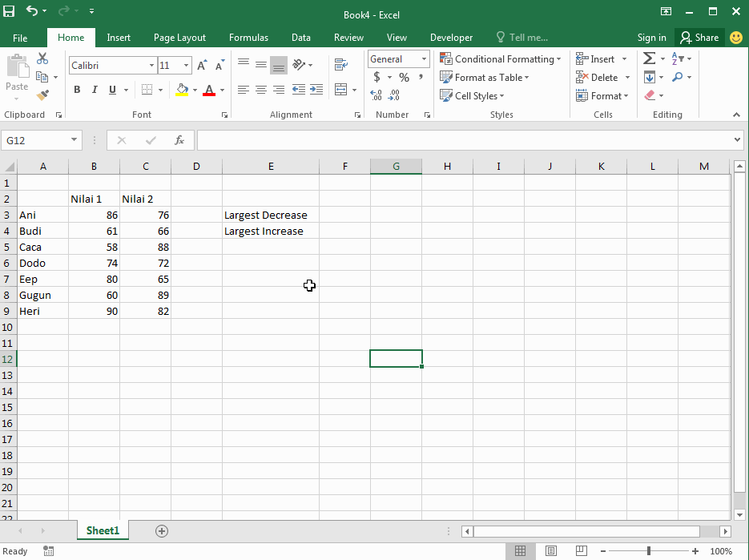
Task: Click the Italic formatting icon
Action: (x=94, y=90)
